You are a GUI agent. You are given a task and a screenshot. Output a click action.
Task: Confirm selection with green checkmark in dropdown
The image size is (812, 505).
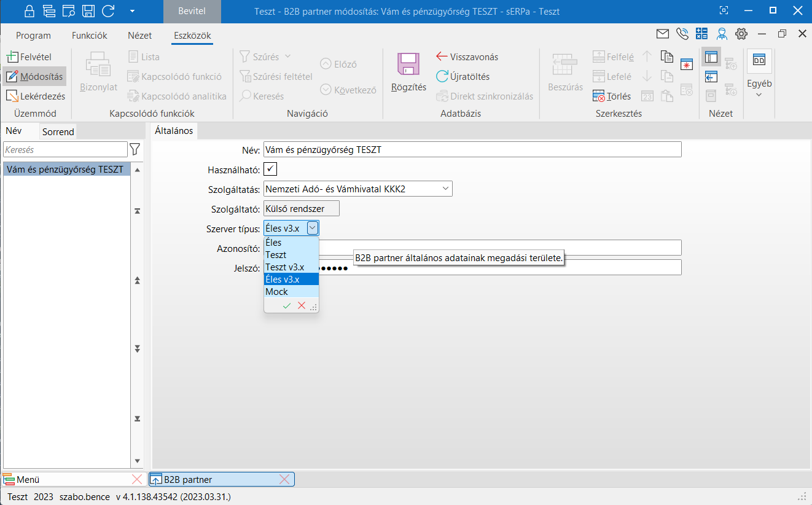coord(287,305)
